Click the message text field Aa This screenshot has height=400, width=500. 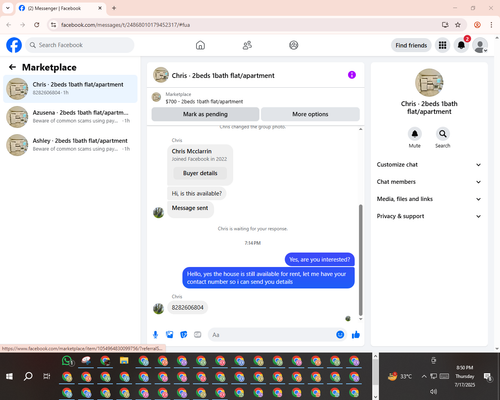tap(272, 335)
